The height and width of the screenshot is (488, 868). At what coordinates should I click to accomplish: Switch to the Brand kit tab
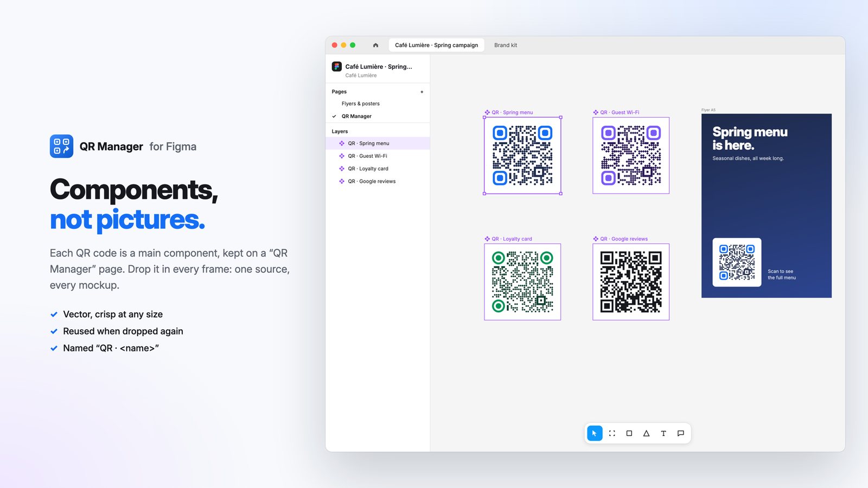[506, 45]
